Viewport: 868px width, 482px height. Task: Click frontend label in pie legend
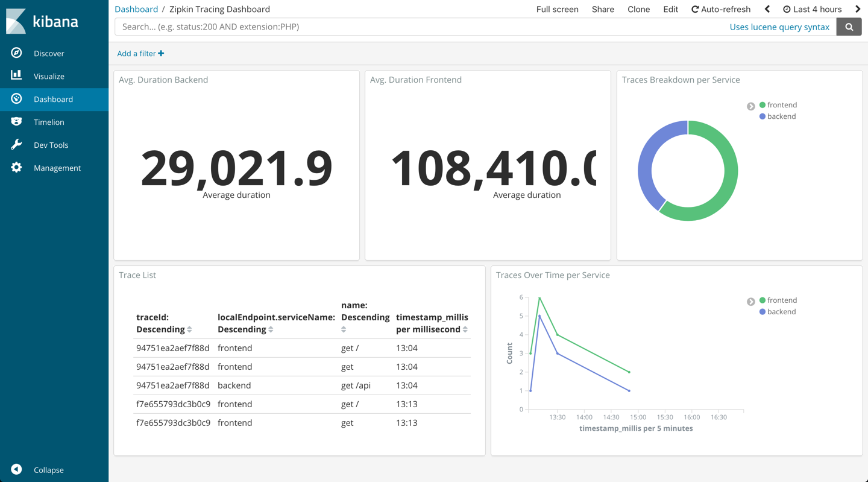782,105
